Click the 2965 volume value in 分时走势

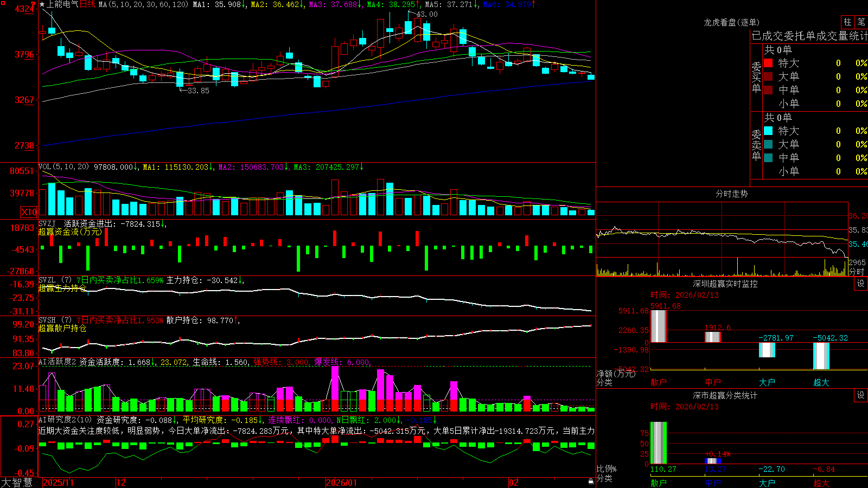[857, 262]
